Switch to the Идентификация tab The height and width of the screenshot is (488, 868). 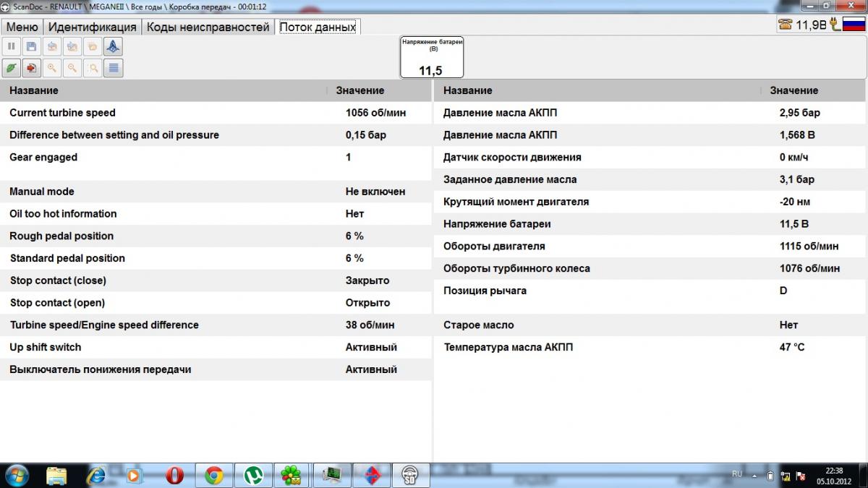tap(92, 27)
